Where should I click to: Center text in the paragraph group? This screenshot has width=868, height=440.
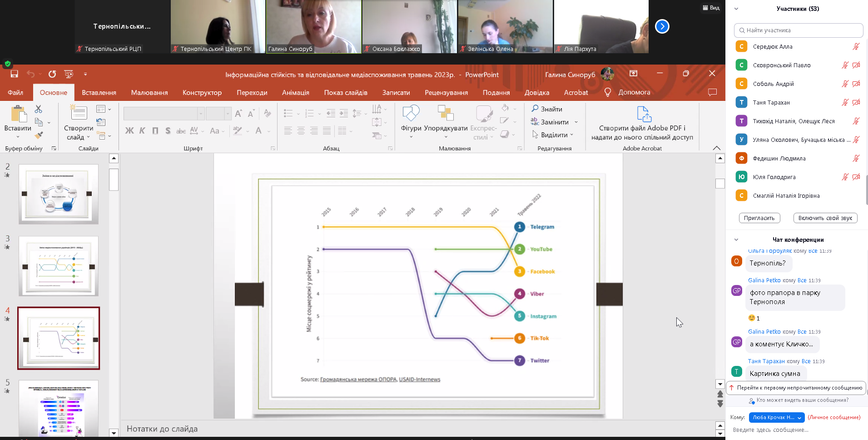click(301, 131)
